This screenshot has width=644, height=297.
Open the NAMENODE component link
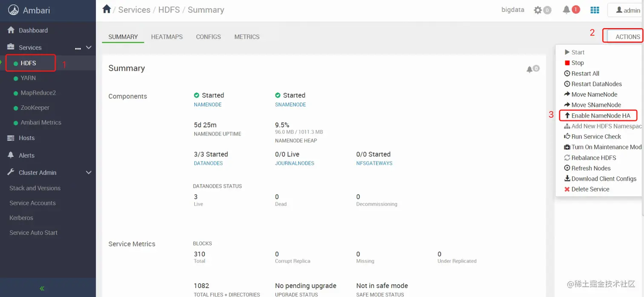click(207, 104)
